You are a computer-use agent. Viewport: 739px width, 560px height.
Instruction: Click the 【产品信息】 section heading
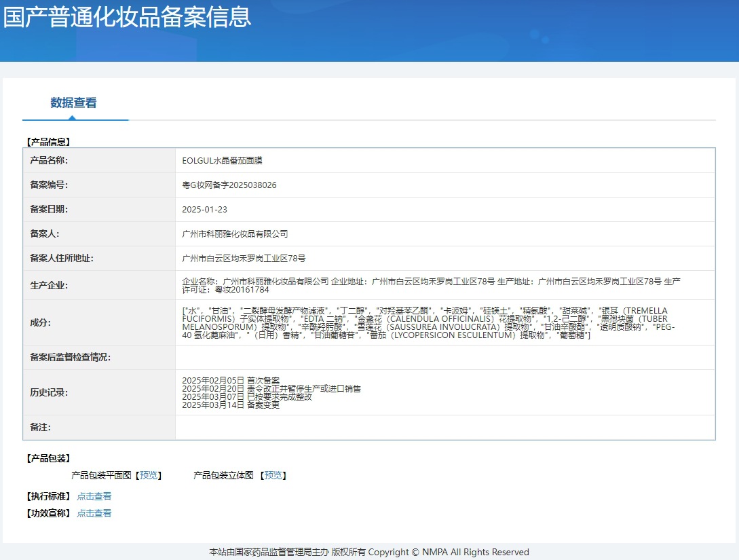[48, 142]
